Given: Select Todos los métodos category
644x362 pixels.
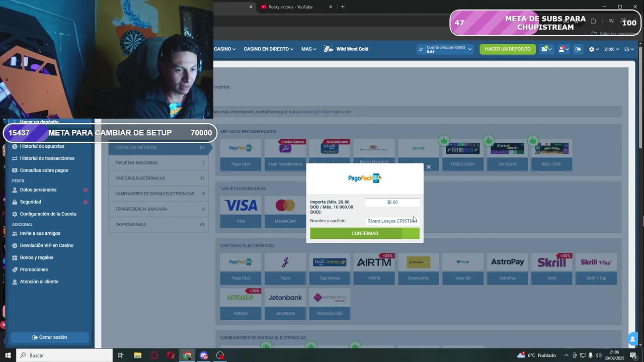Looking at the screenshot, I should tap(158, 147).
